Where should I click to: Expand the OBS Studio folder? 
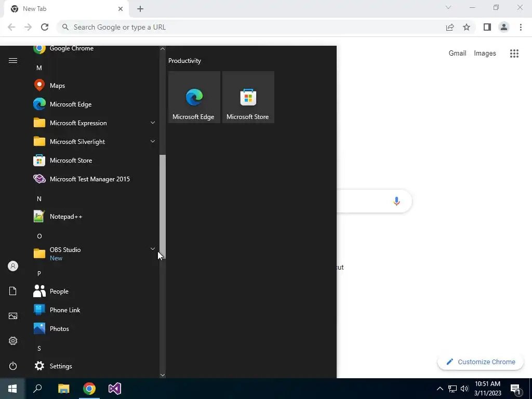point(95,254)
